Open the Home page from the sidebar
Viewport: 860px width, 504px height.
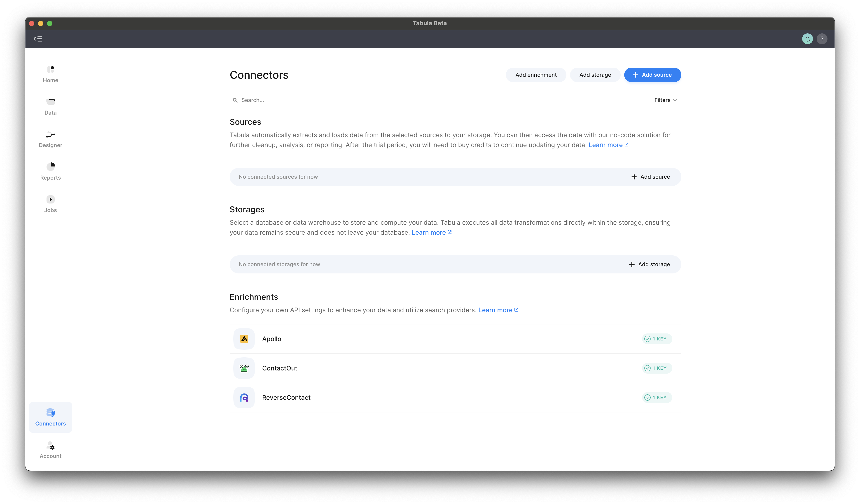pos(51,74)
